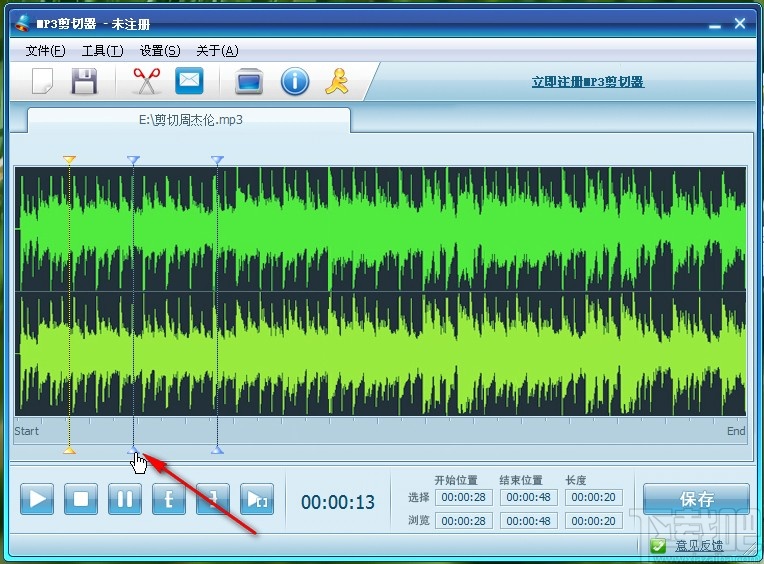Click the End label on the timeline ruler
Viewport: 764px width, 564px height.
tap(736, 431)
